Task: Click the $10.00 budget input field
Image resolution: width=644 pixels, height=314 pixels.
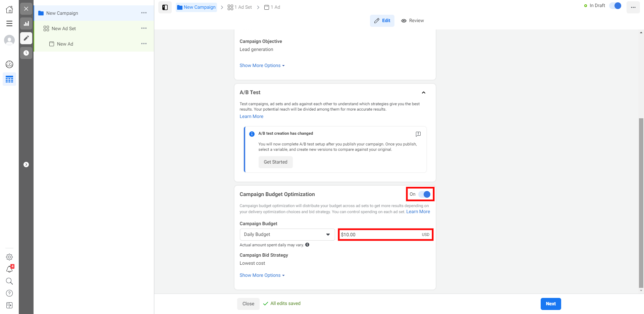Action: coord(385,235)
